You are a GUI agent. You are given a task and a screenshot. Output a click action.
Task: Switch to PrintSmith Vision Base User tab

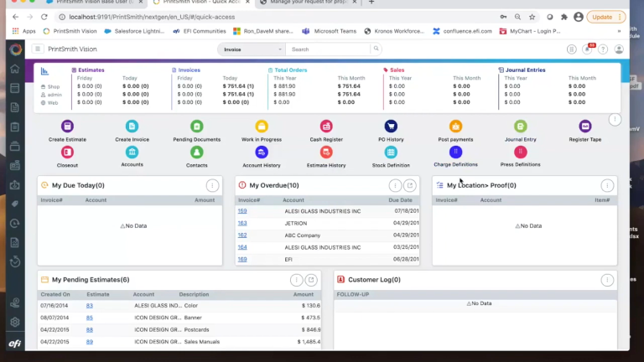tap(95, 2)
